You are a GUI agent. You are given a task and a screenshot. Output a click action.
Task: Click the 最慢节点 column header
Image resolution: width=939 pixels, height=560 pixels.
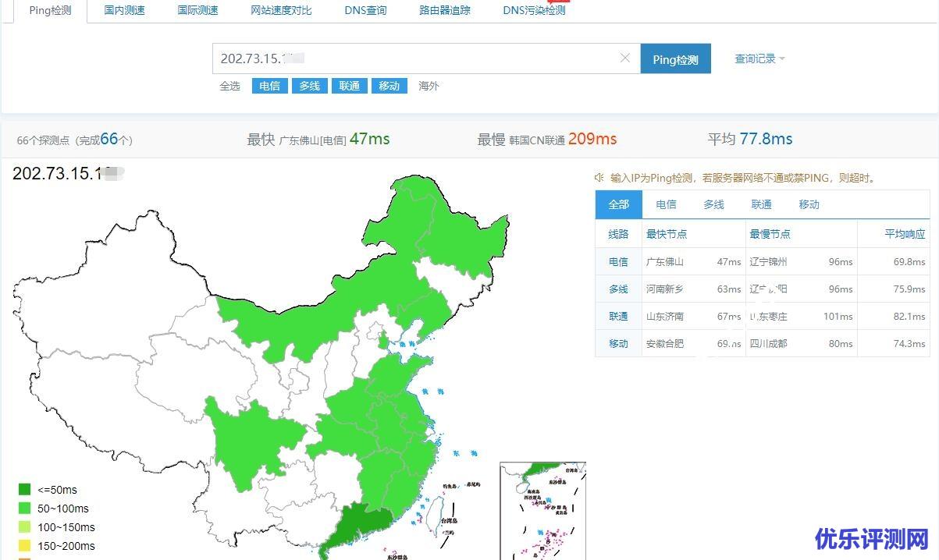(x=770, y=234)
